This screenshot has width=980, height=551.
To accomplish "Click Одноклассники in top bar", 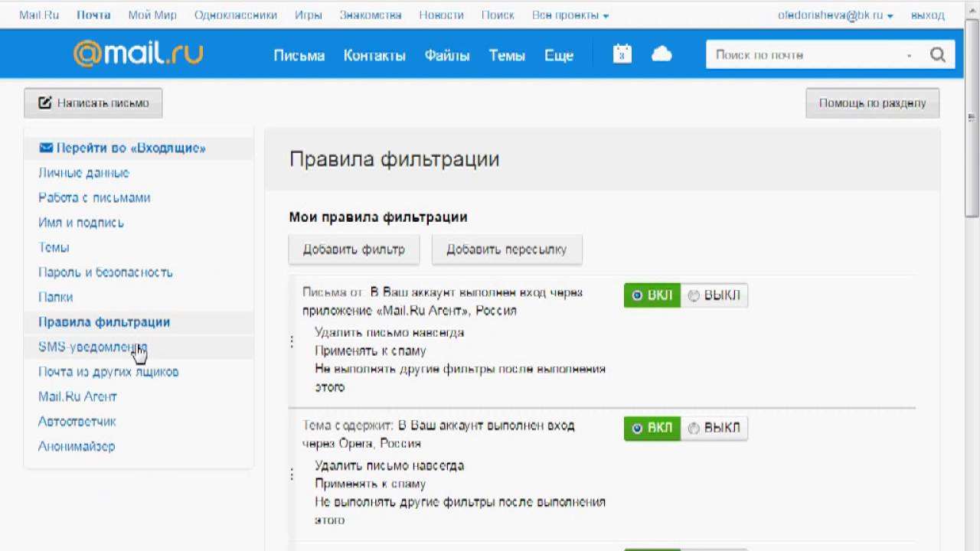I will (x=235, y=15).
